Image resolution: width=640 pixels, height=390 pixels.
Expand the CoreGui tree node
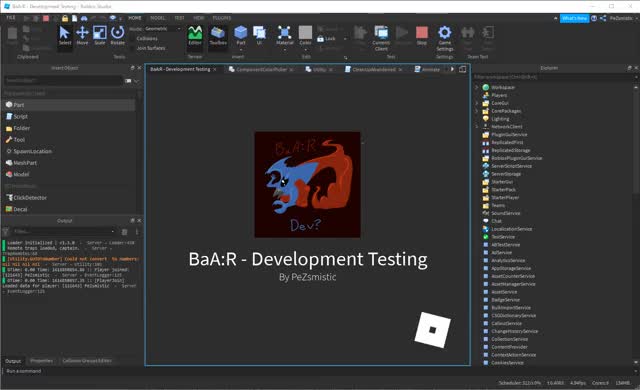pyautogui.click(x=476, y=103)
